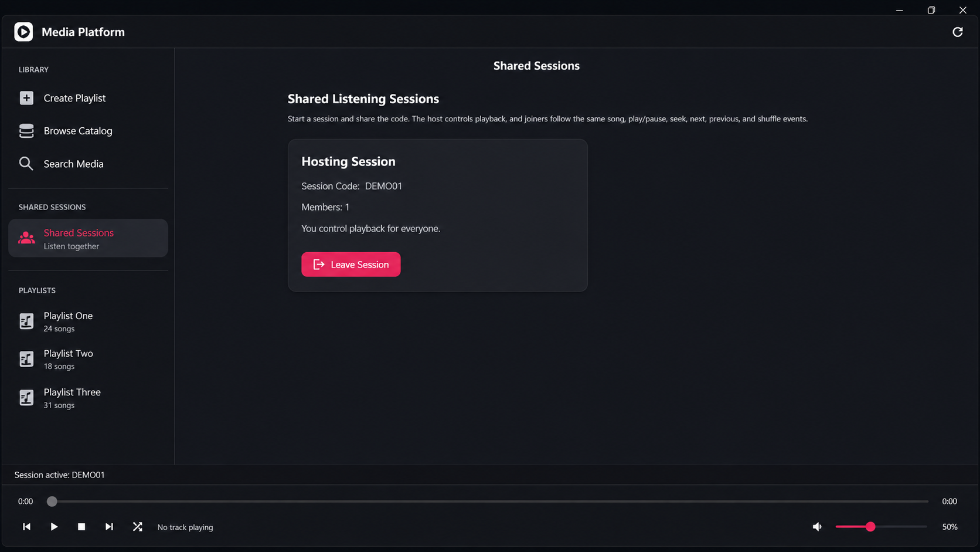This screenshot has height=552, width=980.
Task: Stop playback with the stop button
Action: (81, 527)
